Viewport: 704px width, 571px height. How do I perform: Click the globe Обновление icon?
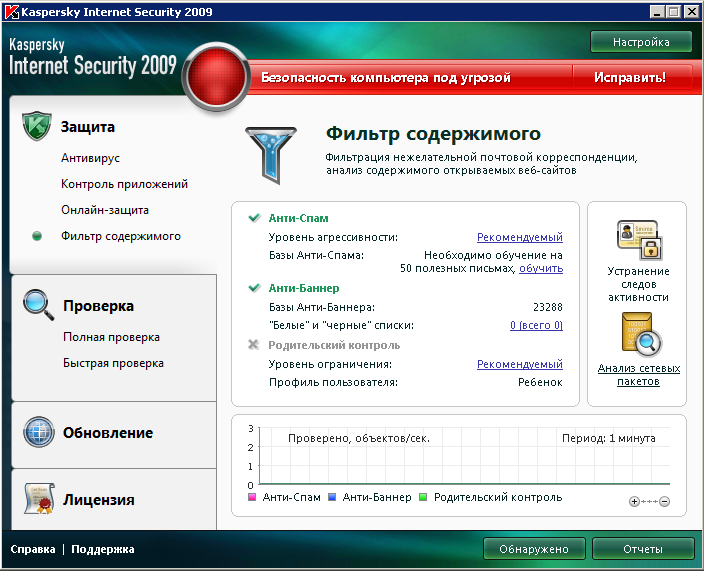point(39,432)
